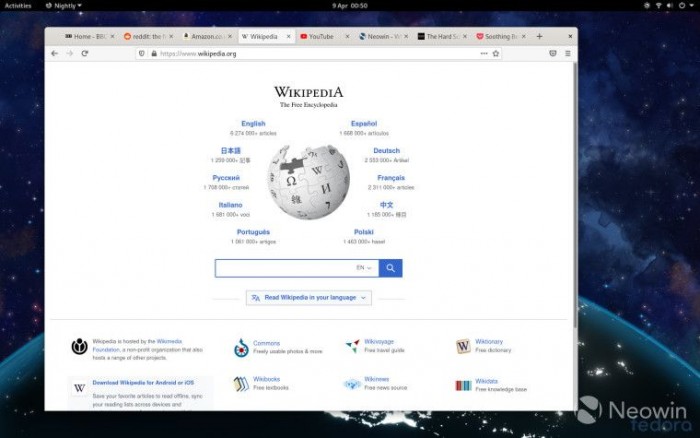
Task: Bookmark this page with the star icon
Action: 495,53
